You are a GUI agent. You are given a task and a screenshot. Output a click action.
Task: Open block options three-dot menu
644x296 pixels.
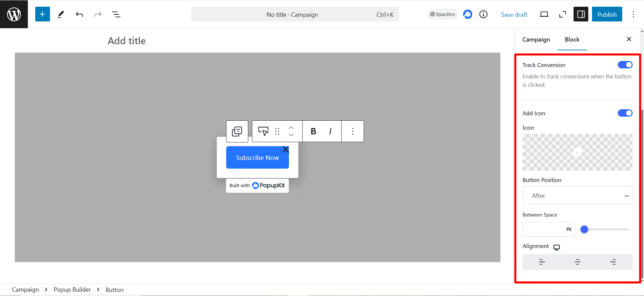point(352,131)
